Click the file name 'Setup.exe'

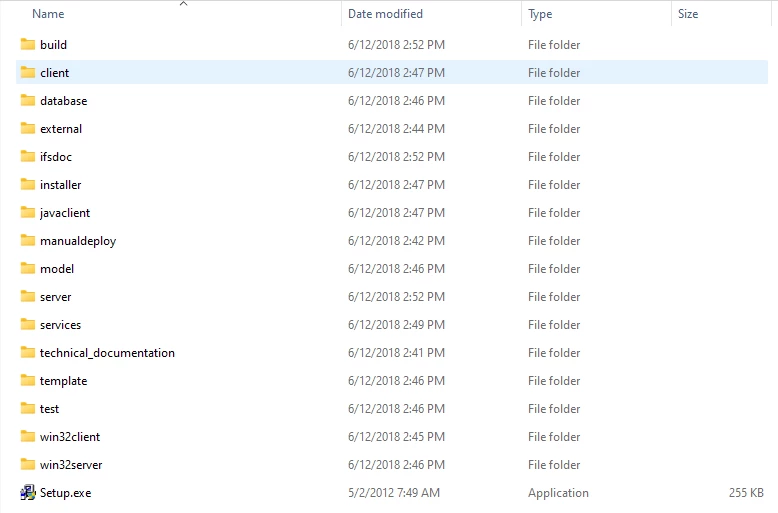pyautogui.click(x=65, y=493)
